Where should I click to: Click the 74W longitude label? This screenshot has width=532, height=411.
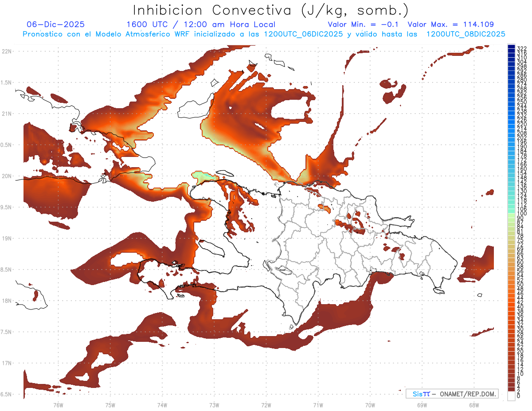[162, 405]
